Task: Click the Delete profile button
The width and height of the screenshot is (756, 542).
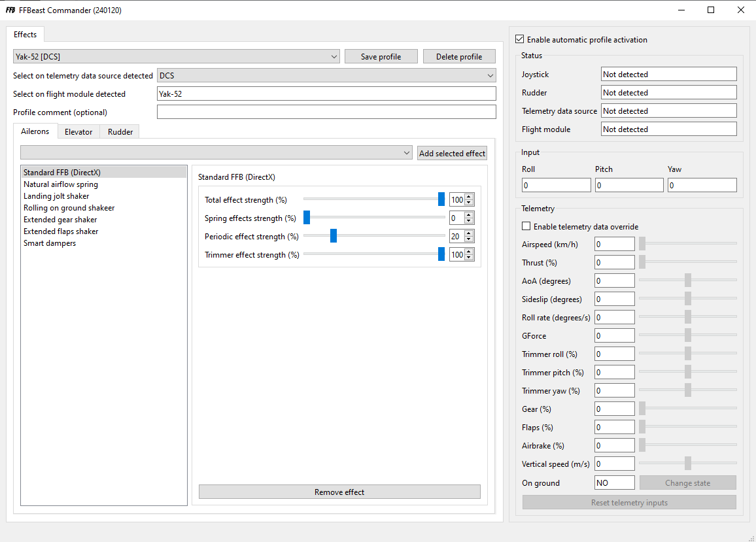Action: pyautogui.click(x=459, y=56)
